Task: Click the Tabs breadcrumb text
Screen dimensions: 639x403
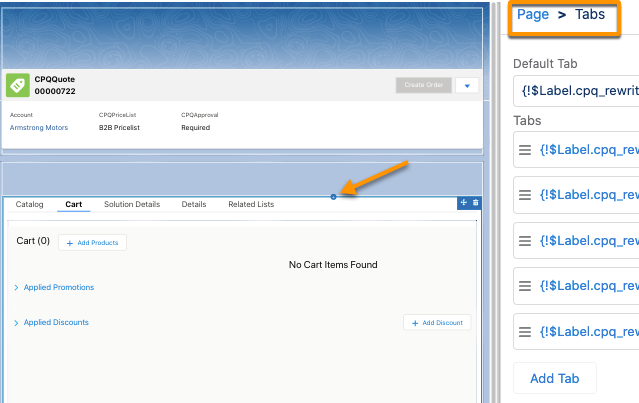Action: 590,14
